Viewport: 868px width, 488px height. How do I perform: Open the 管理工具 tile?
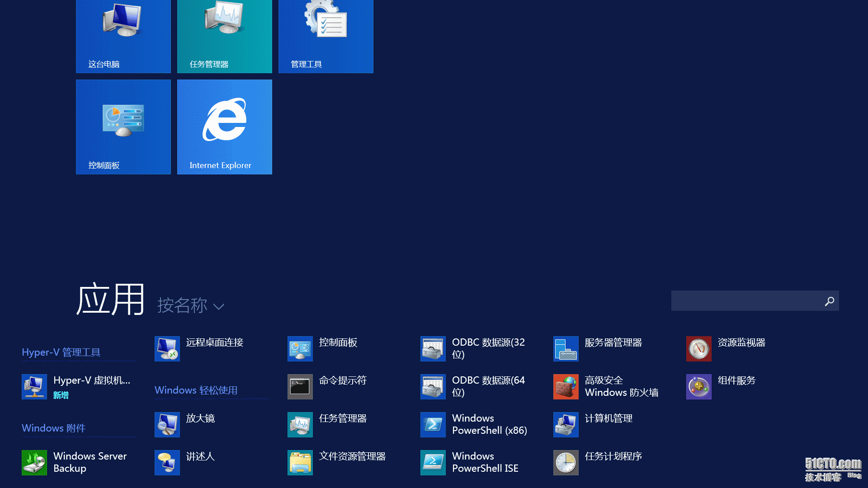click(x=326, y=36)
